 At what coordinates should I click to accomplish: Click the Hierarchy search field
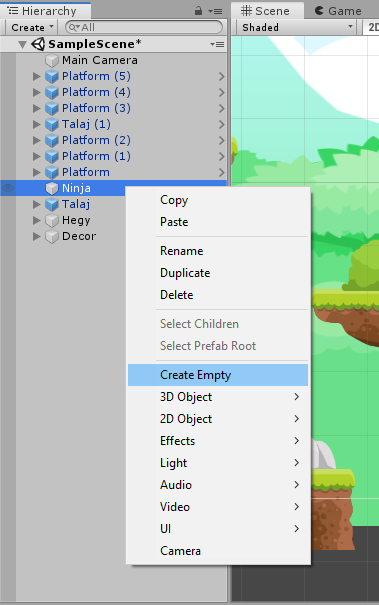144,27
